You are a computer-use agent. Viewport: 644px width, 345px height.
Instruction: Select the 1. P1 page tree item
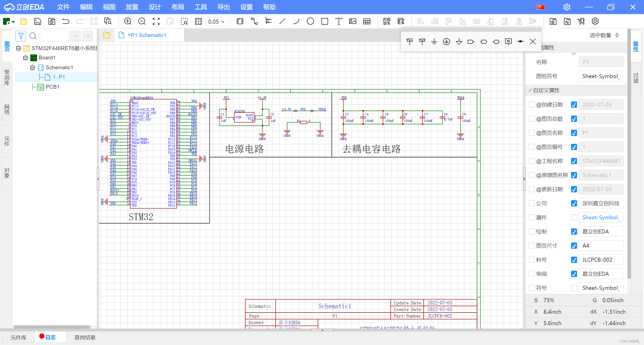56,77
